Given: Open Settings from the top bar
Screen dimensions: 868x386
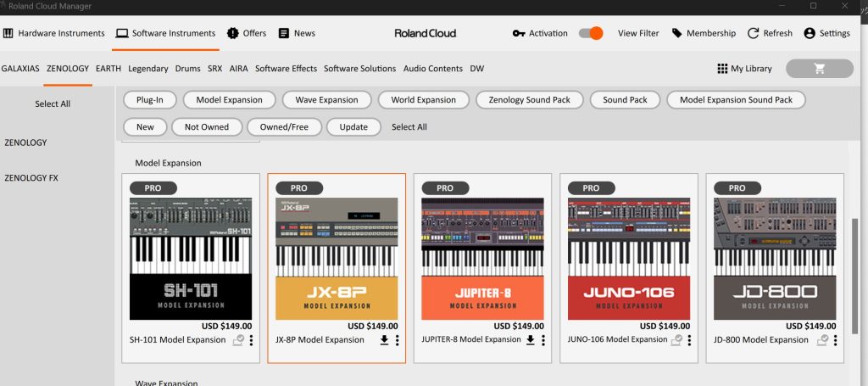Looking at the screenshot, I should (810, 33).
